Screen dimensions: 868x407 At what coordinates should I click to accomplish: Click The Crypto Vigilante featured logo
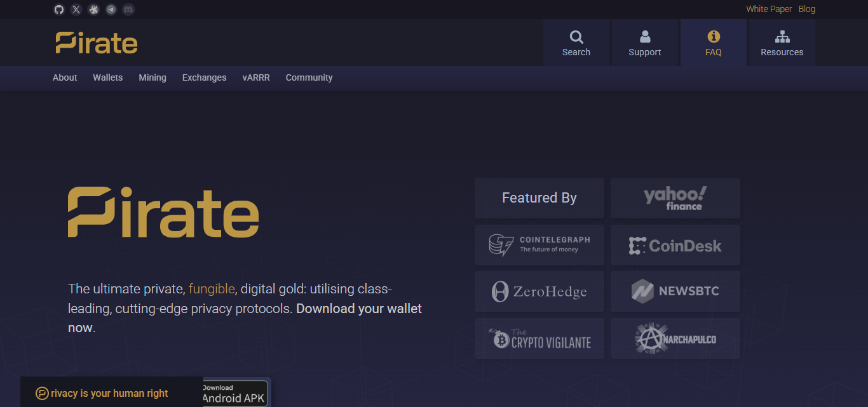[539, 338]
